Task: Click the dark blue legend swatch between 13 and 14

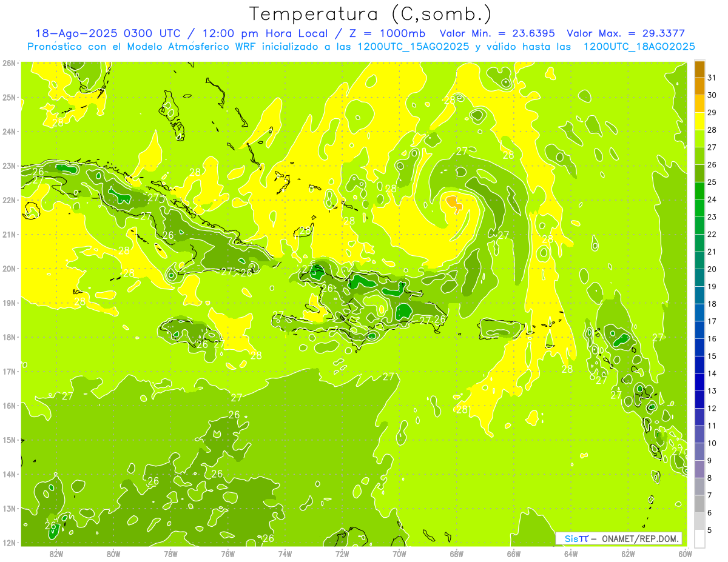Action: (699, 383)
